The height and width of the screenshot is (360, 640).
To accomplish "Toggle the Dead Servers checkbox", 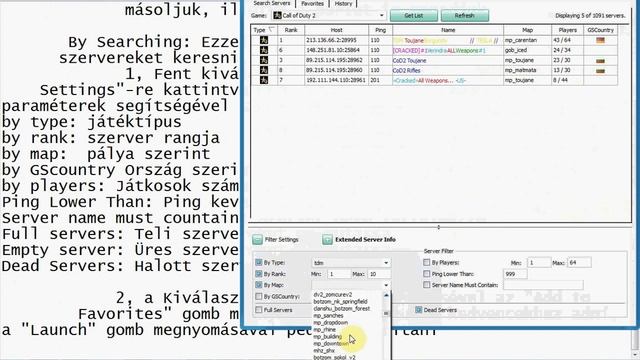I will (x=418, y=310).
